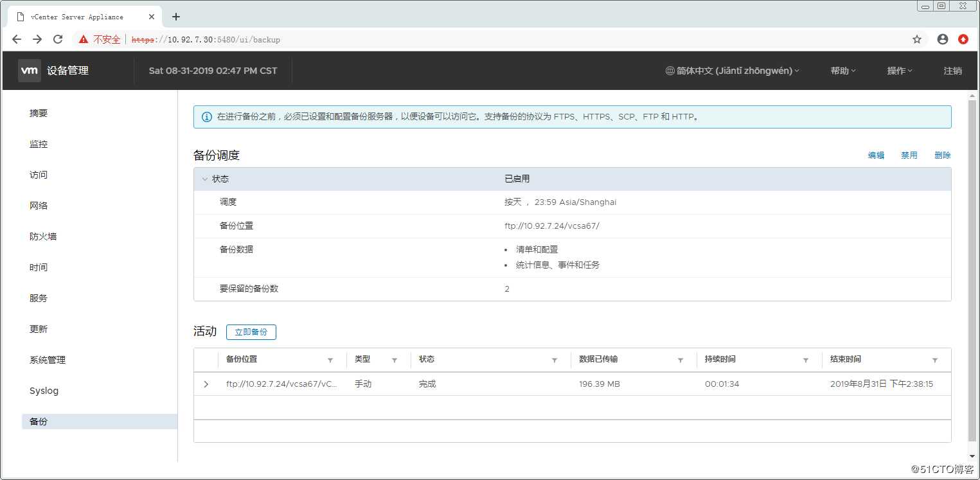980x480 pixels.
Task: Click ftp://10.92.7.24/vcsa67/ schedule location value
Action: 552,226
